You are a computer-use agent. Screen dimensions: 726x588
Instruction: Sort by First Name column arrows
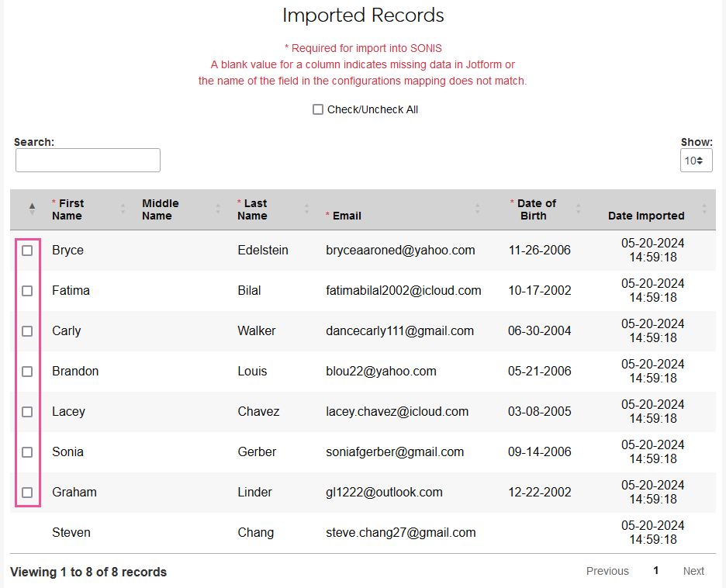point(123,209)
